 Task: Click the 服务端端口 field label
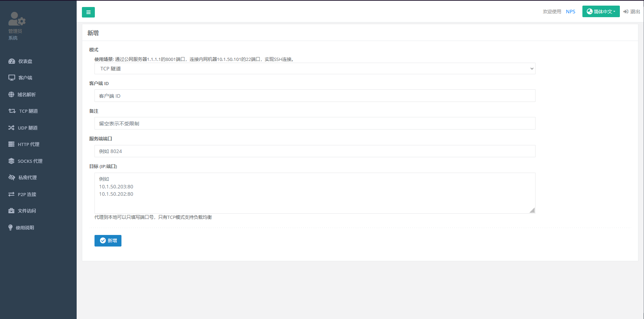(100, 139)
